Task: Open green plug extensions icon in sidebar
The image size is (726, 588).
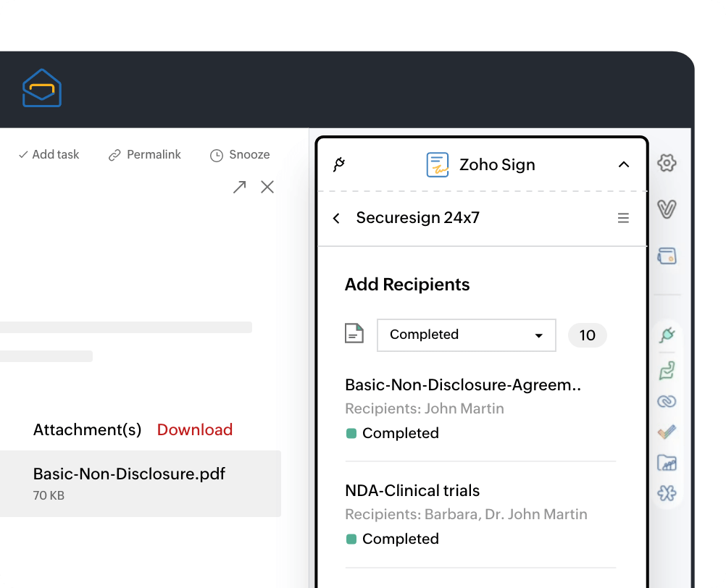Action: click(x=667, y=335)
